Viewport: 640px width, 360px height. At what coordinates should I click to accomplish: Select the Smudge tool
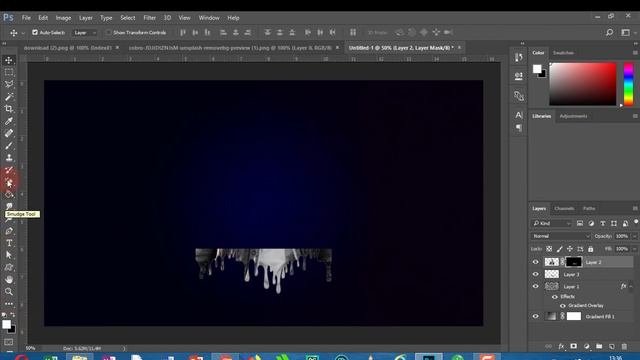coord(9,206)
